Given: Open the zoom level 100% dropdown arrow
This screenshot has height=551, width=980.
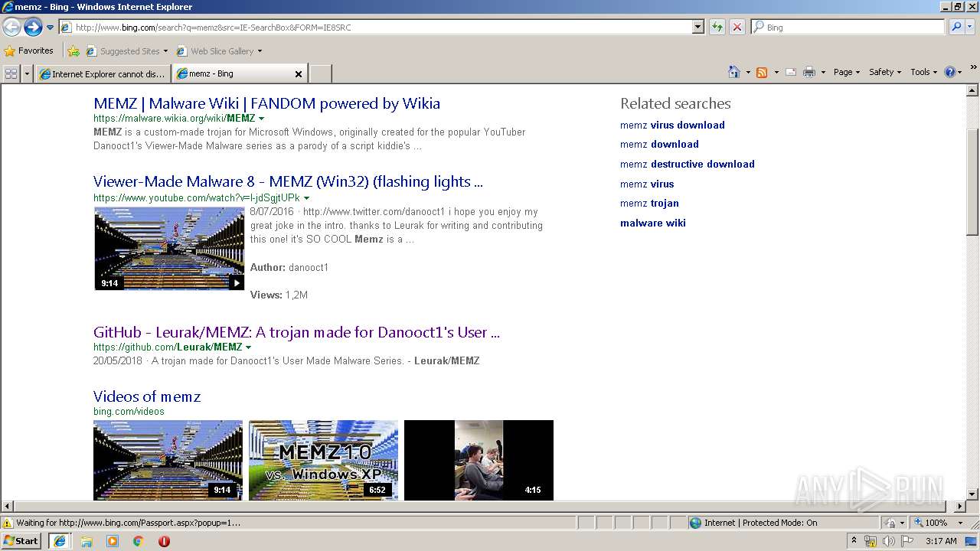Looking at the screenshot, I should pyautogui.click(x=960, y=523).
